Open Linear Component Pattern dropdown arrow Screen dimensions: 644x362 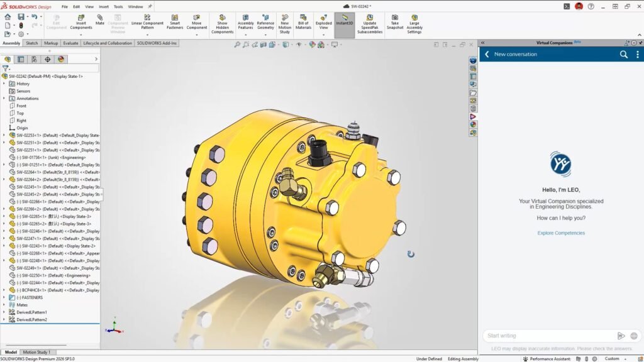[x=147, y=35]
